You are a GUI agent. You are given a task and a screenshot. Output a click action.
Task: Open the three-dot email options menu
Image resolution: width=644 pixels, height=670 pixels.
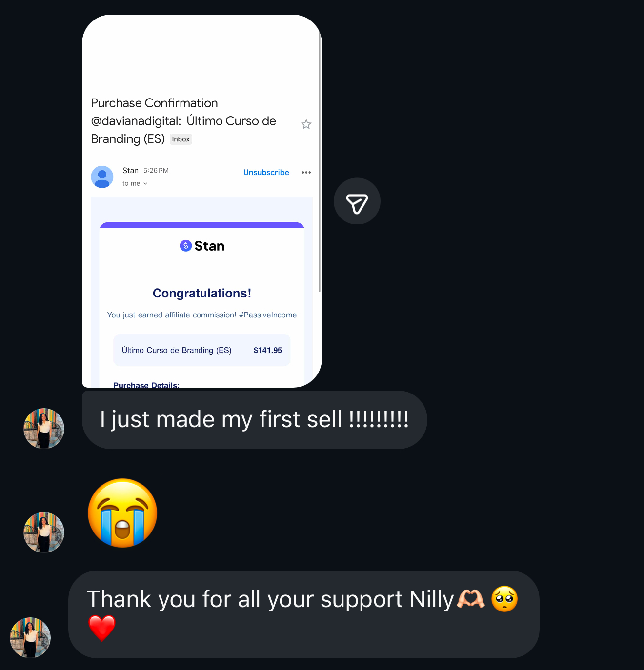pyautogui.click(x=306, y=172)
